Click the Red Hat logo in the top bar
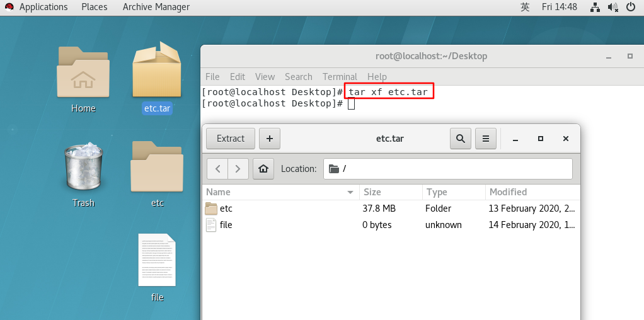Image resolution: width=644 pixels, height=320 pixels. [x=9, y=7]
